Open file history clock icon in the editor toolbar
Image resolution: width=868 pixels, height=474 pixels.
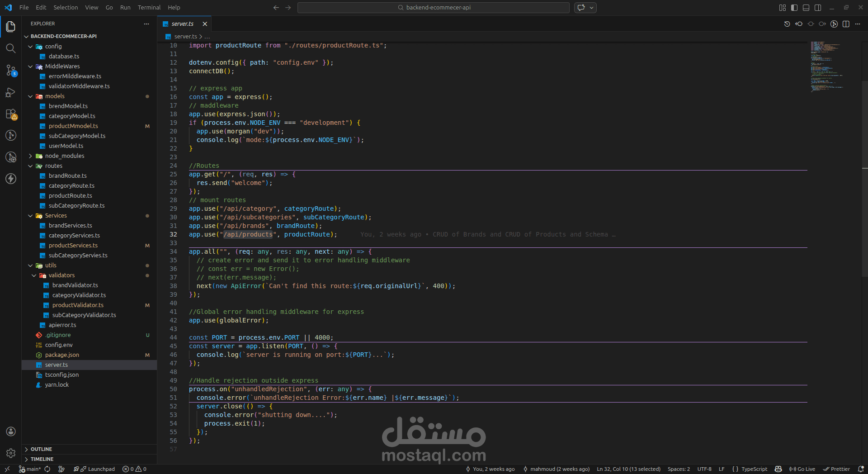(787, 24)
